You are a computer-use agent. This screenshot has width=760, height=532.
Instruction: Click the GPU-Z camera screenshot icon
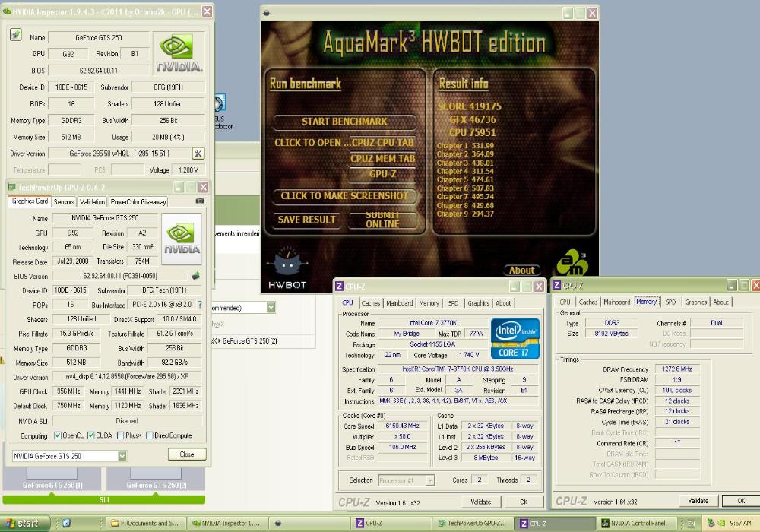(x=200, y=201)
